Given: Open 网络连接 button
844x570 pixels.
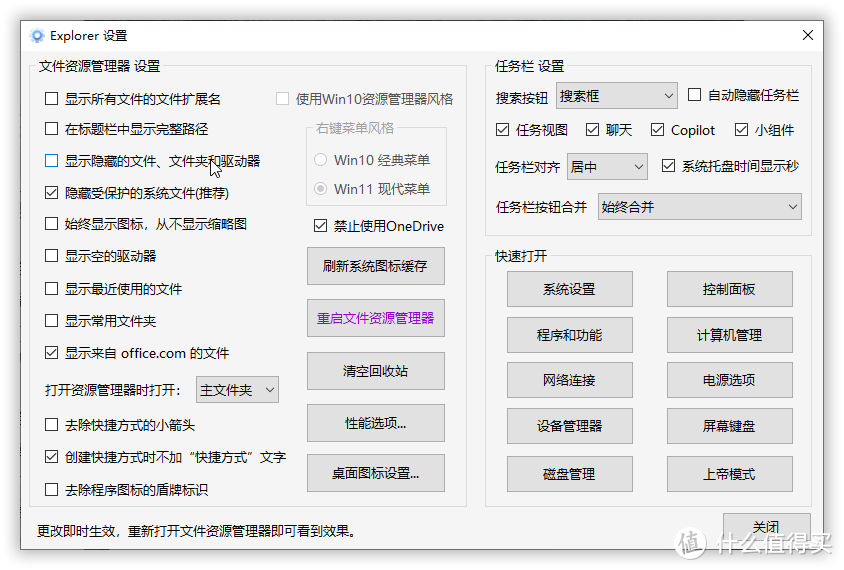Looking at the screenshot, I should pyautogui.click(x=569, y=380).
